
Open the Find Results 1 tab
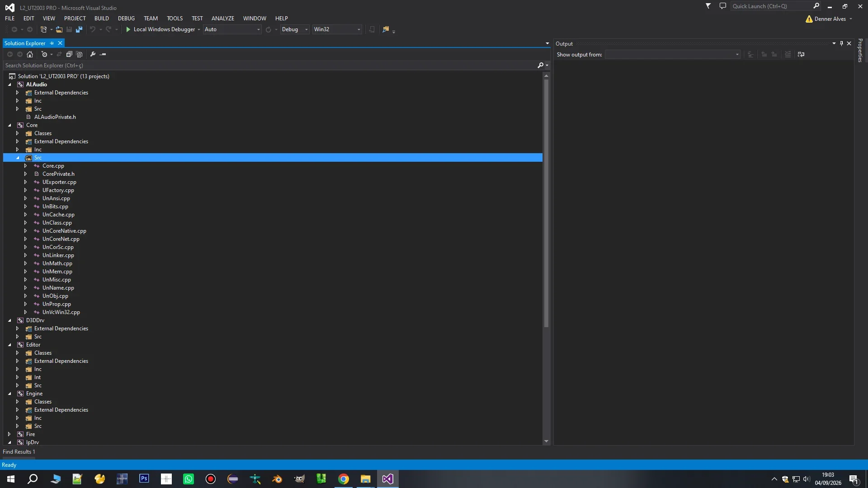[x=19, y=452]
